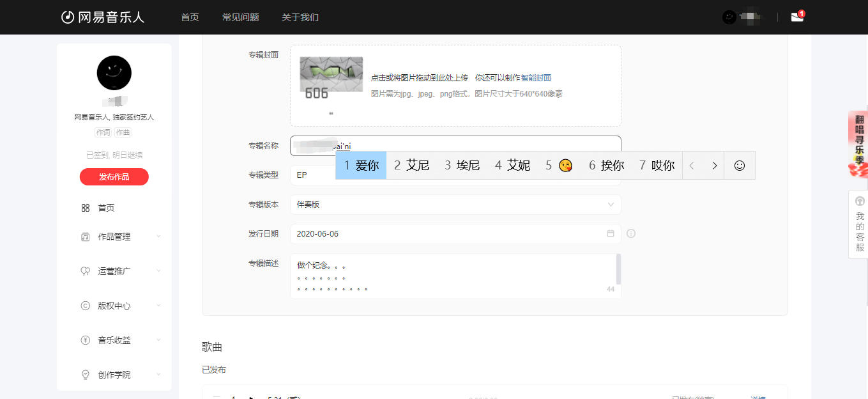Open emoji panel in IME candidate bar
The image size is (868, 399).
pyautogui.click(x=739, y=166)
